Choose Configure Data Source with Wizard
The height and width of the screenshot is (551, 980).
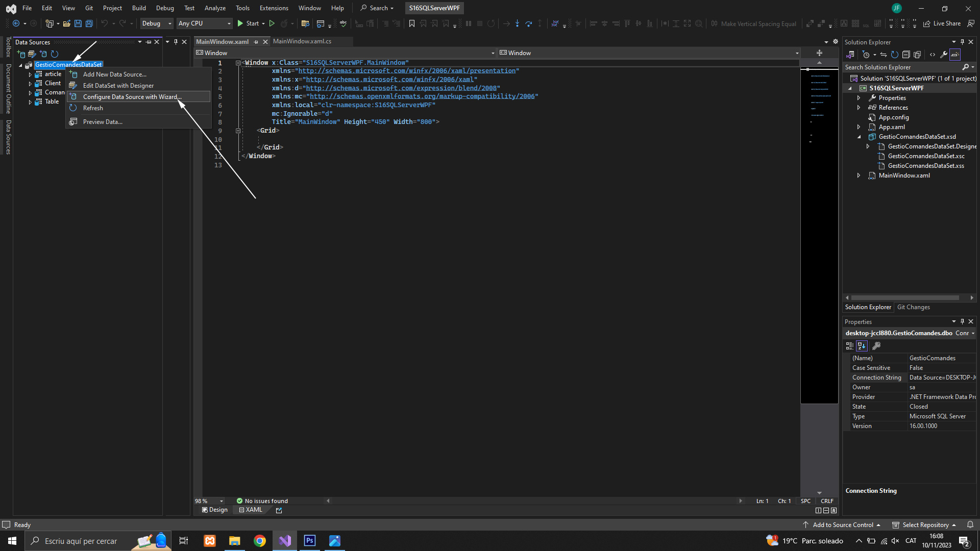pyautogui.click(x=132, y=97)
